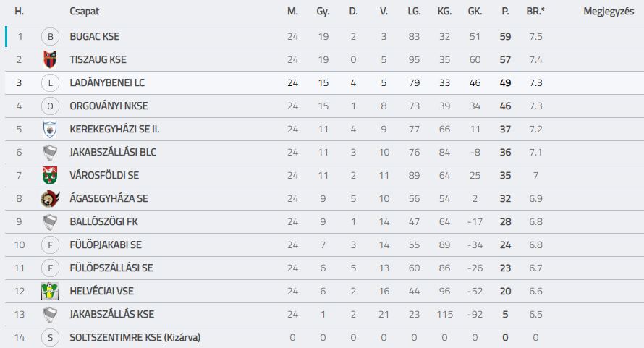The image size is (644, 348).
Task: Click the Jakabszállási BLC shield icon
Action: click(50, 153)
